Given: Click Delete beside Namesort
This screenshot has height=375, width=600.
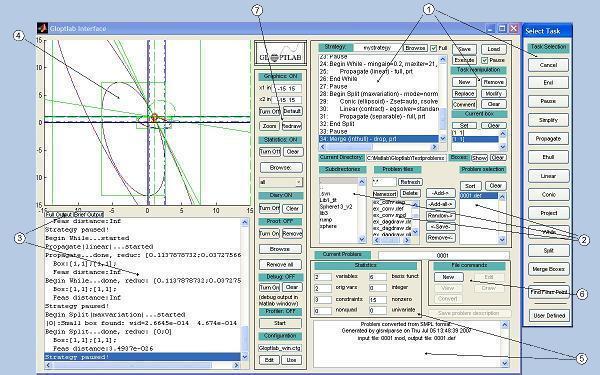Looking at the screenshot, I should click(410, 193).
